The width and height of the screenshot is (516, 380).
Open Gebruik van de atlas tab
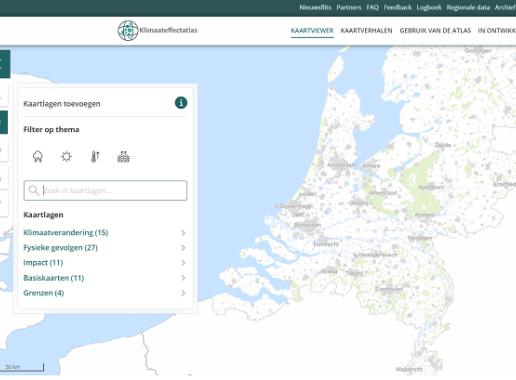435,31
